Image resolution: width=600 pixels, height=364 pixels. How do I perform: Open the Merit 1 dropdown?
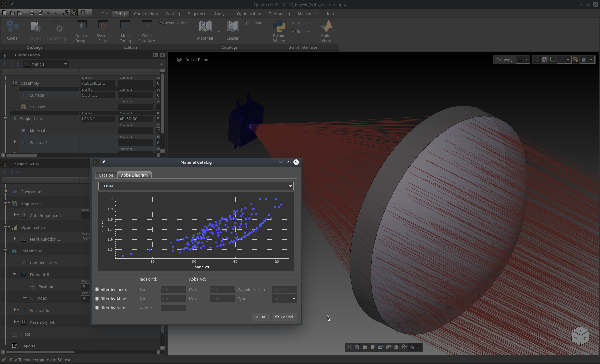point(46,64)
